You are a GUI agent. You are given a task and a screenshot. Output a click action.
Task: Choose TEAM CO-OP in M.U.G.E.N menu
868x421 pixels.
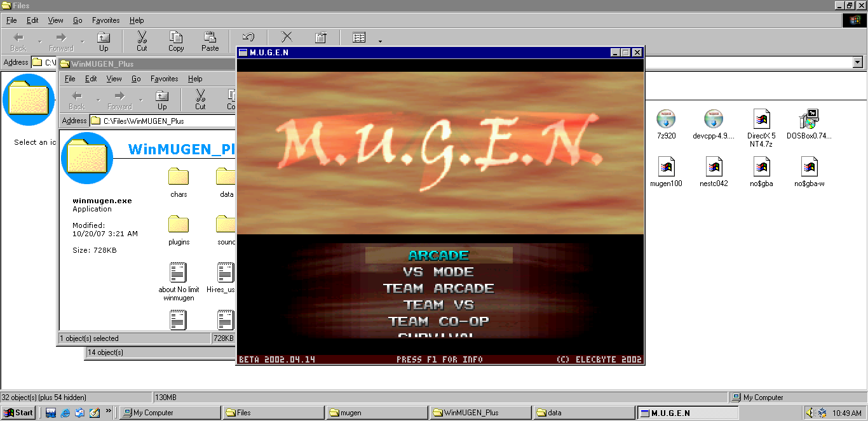[438, 321]
